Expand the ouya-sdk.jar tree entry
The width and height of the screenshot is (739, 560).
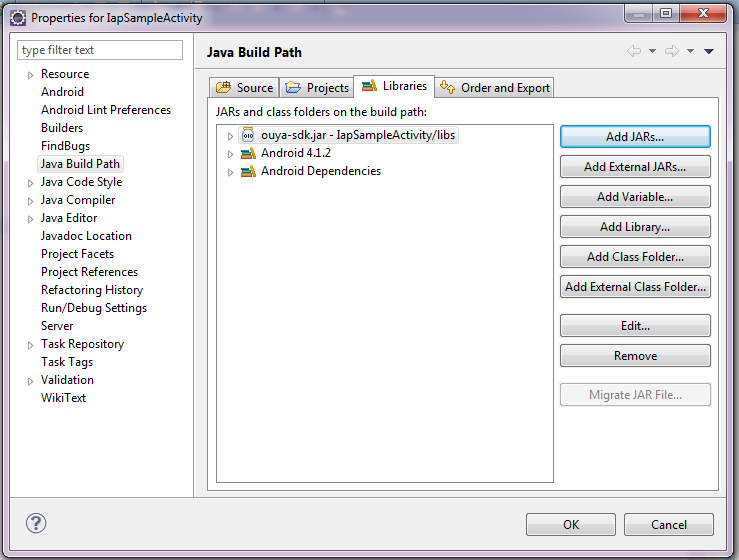pos(230,135)
